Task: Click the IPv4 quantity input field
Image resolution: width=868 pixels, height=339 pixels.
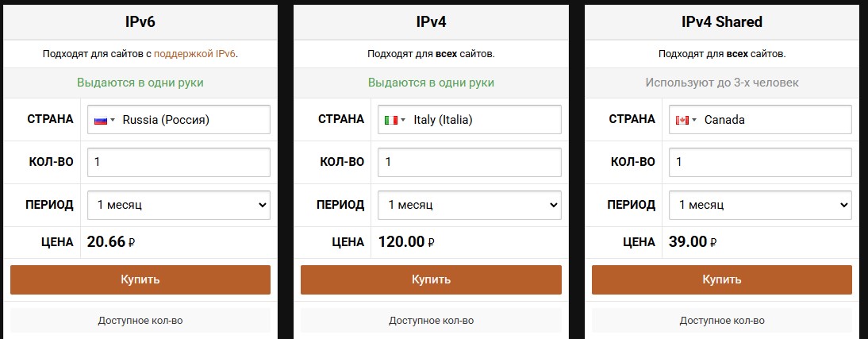Action: 470,162
